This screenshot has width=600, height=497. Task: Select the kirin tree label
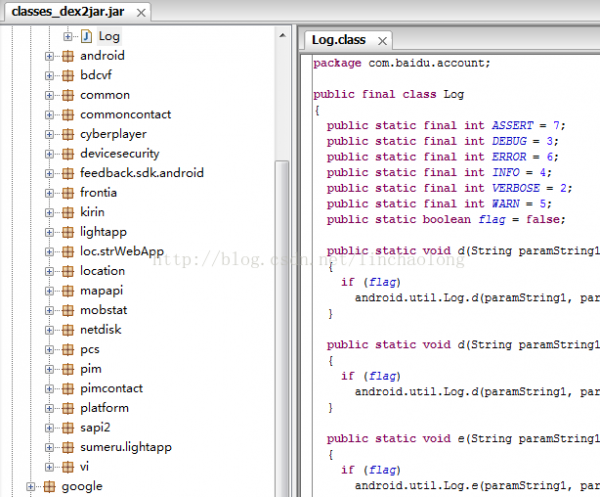click(x=92, y=212)
